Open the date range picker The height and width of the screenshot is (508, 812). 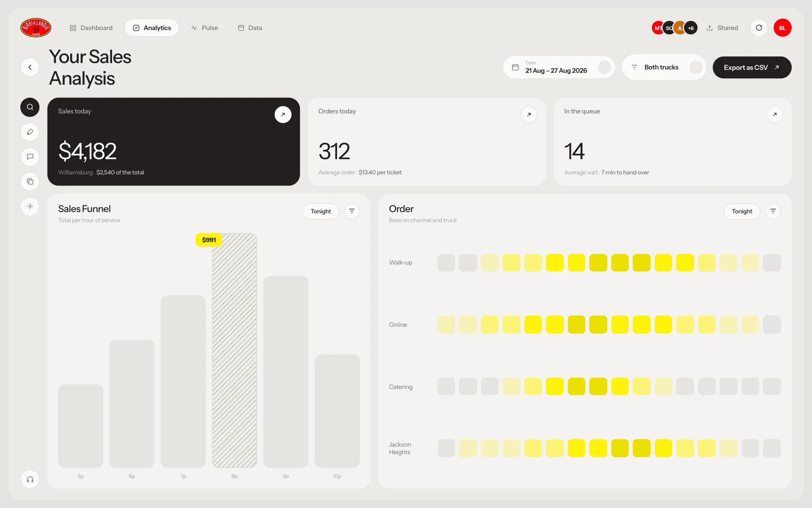click(x=559, y=67)
